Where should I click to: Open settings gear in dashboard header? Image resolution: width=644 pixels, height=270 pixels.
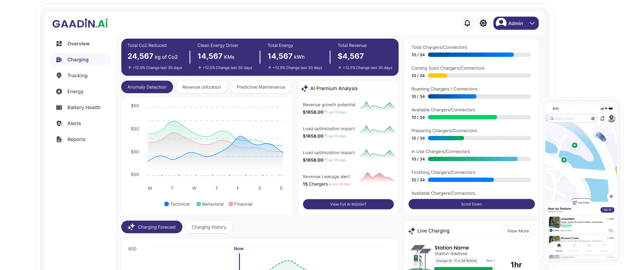tap(483, 23)
